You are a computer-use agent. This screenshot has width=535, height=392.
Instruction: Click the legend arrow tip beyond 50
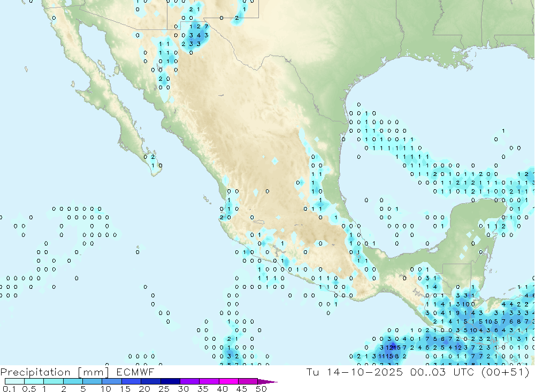coord(267,382)
